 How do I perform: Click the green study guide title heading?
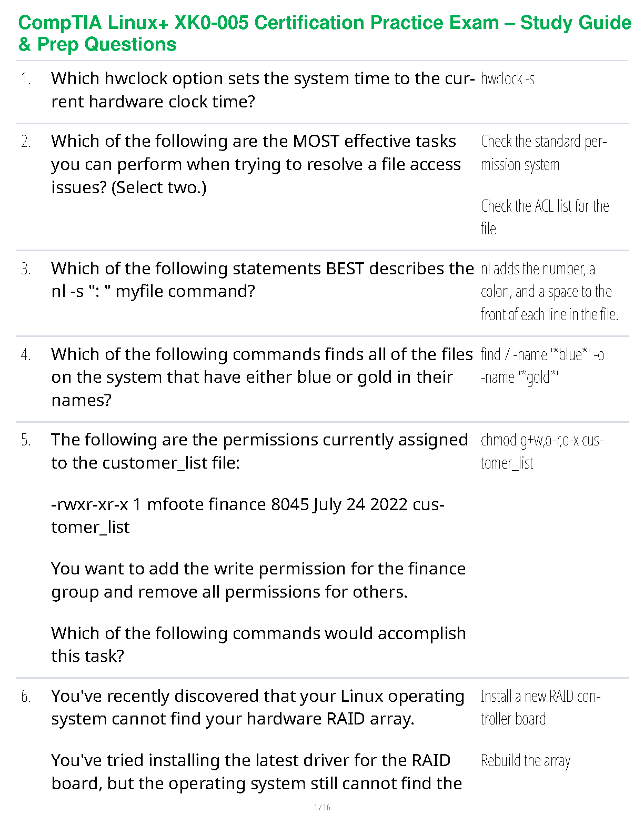pyautogui.click(x=324, y=33)
